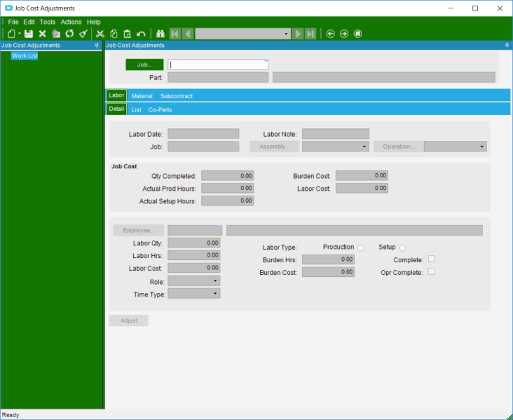The image size is (513, 420).
Task: Click the Refresh arrows icon
Action: 69,34
